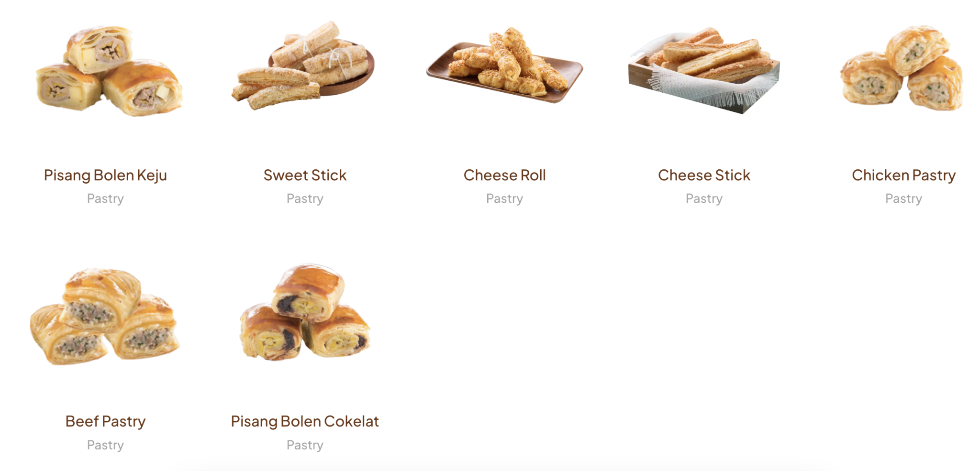The width and height of the screenshot is (980, 471).
Task: Open the Sweet Stick title link
Action: point(305,175)
